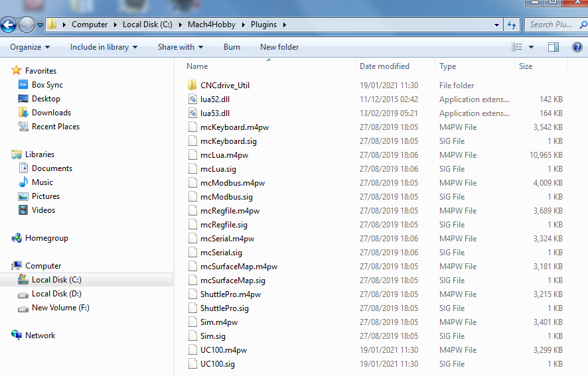The width and height of the screenshot is (588, 376).
Task: Click the Back navigation arrow
Action: coord(8,25)
